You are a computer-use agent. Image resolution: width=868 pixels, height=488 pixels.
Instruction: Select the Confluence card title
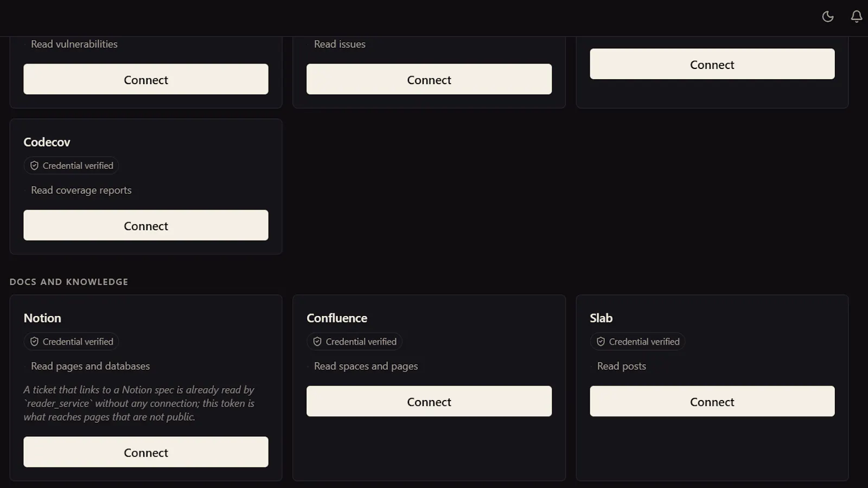(337, 318)
